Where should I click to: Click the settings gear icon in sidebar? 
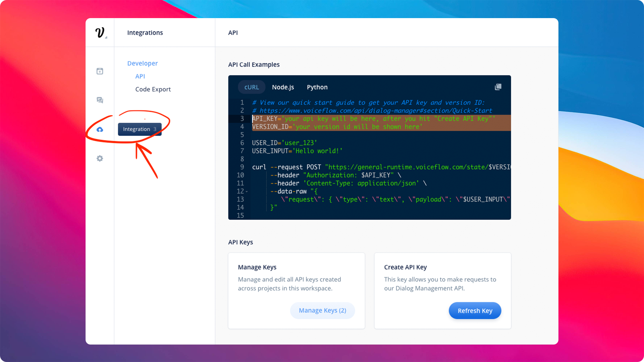100,158
